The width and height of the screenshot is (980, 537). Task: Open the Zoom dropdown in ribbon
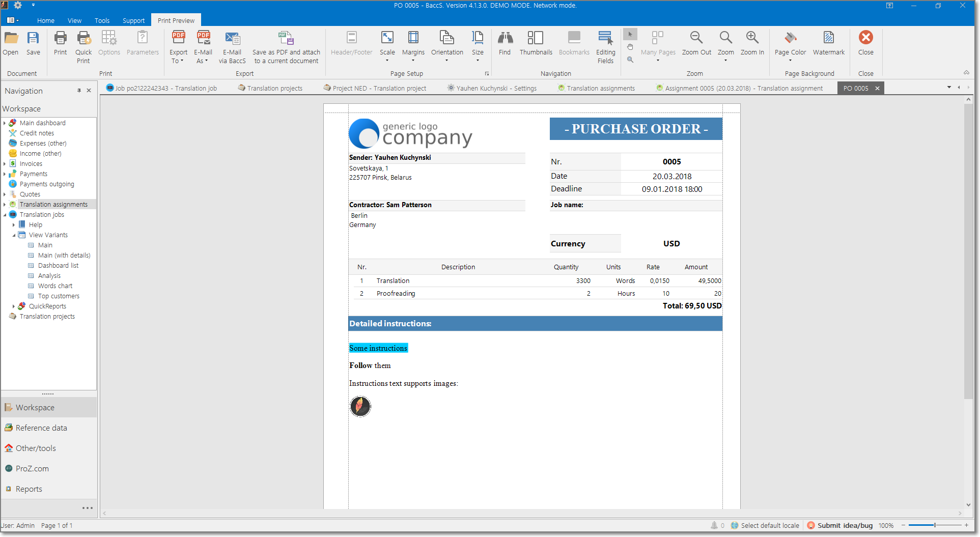point(726,47)
